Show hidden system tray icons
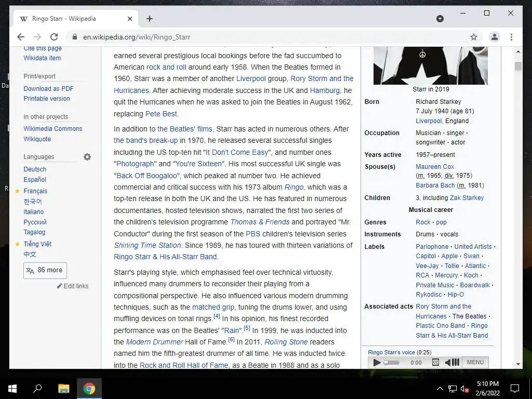Viewport: 532px width, 399px height. [440, 389]
